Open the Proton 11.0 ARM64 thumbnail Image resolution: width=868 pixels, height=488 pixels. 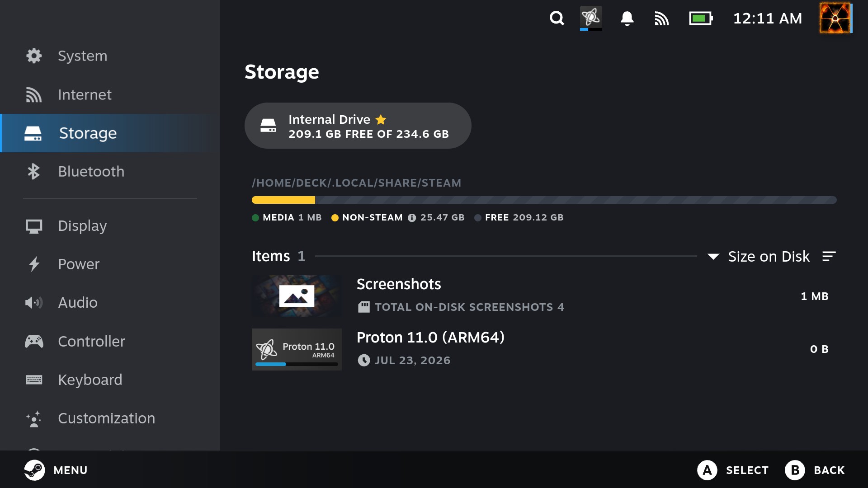[297, 349]
